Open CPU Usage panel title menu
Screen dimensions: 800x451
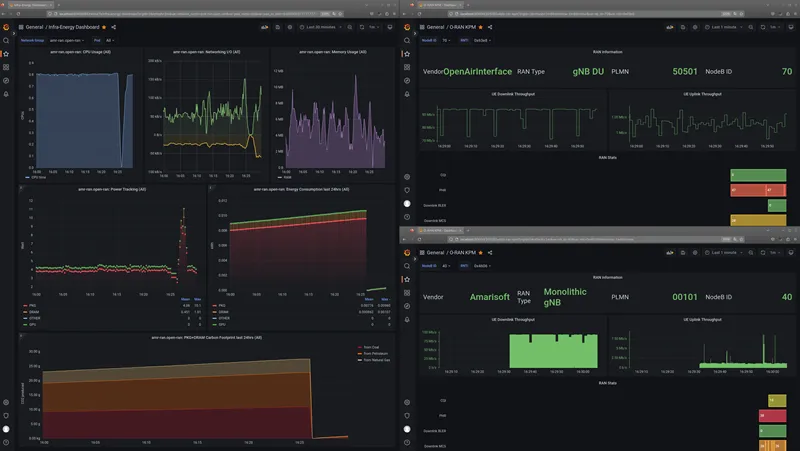coord(80,52)
